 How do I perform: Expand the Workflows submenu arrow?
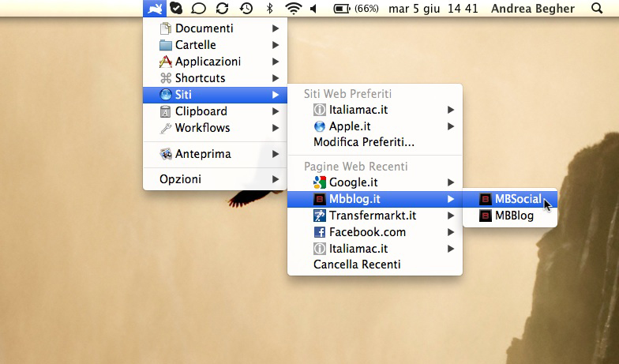coord(276,128)
